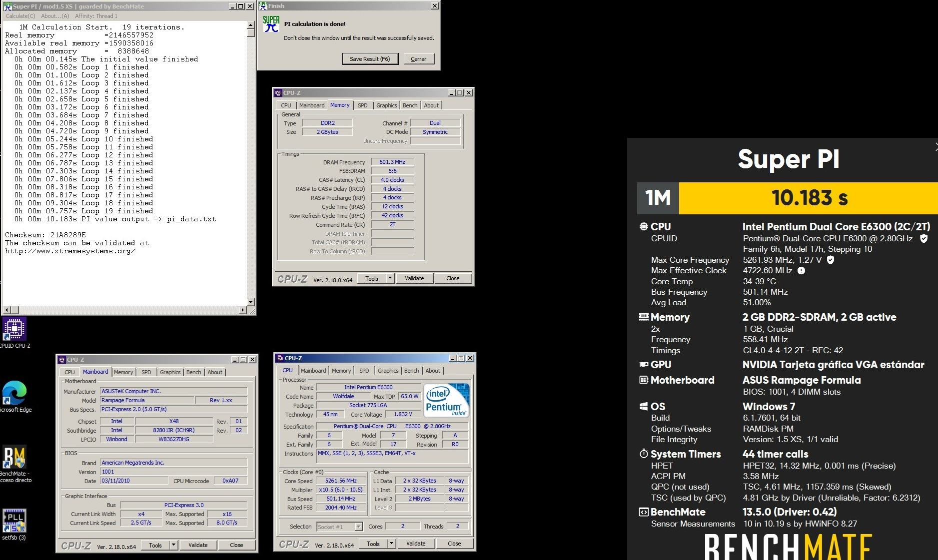This screenshot has width=938, height=560.
Task: Click the Code Name Wolfdale field
Action: [x=343, y=396]
